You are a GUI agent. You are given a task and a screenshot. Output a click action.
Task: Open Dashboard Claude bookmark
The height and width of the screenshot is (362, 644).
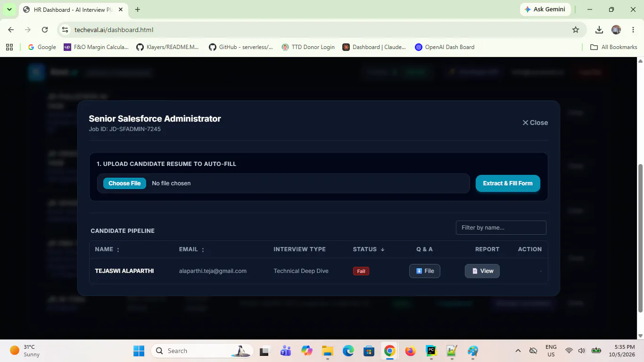coord(374,47)
